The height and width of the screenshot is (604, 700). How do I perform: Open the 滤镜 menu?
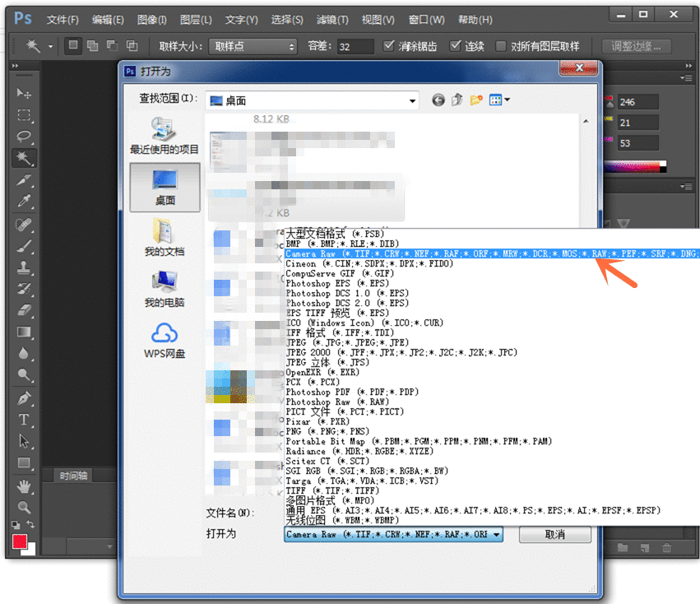331,19
